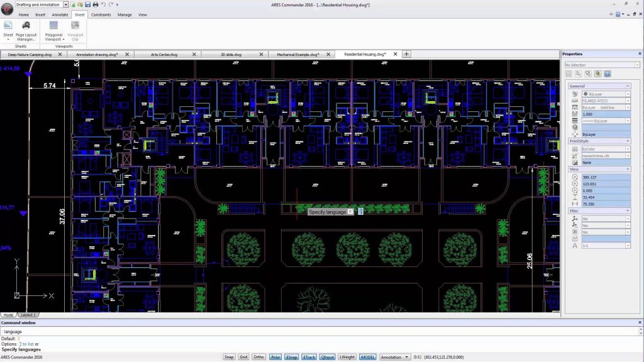Image resolution: width=644 pixels, height=362 pixels.
Task: Close the 3D slide.dwg tab
Action: tap(261, 54)
